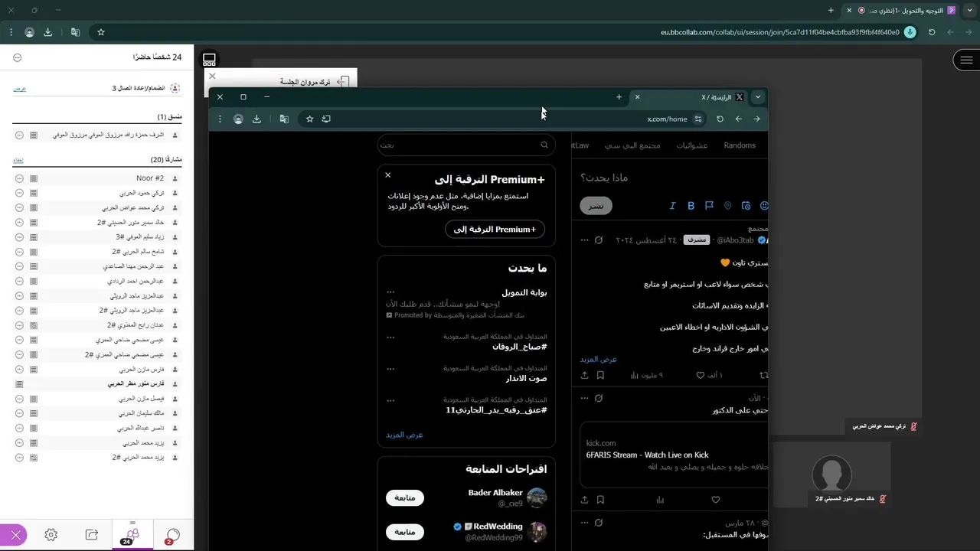Click 'عرض المزيد' on the iAbo3tab post
This screenshot has width=980, height=551.
(x=598, y=359)
